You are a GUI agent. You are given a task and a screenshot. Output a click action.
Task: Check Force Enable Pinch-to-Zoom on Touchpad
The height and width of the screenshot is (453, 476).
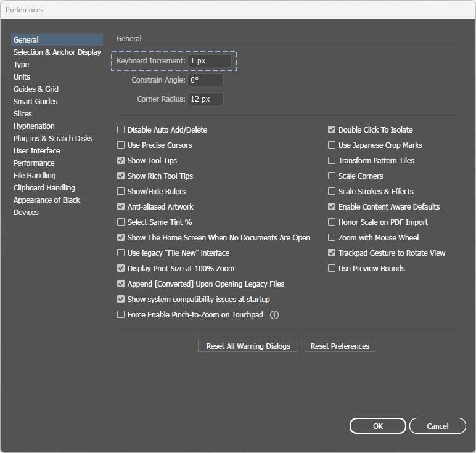(x=121, y=315)
